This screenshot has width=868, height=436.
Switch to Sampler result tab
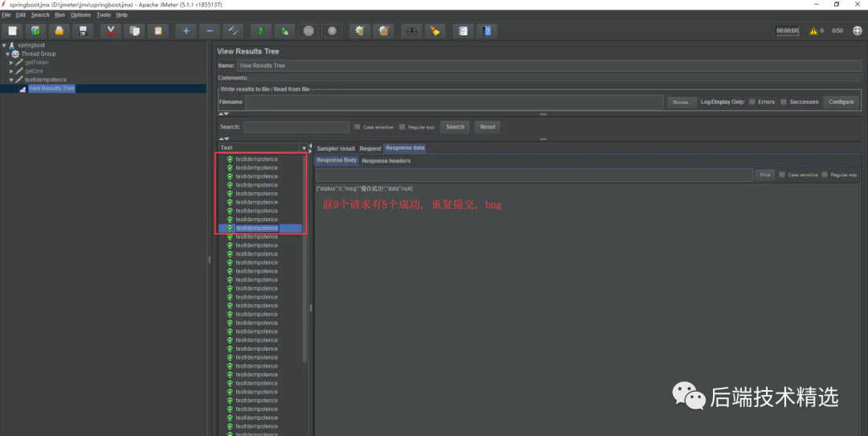[x=335, y=149]
